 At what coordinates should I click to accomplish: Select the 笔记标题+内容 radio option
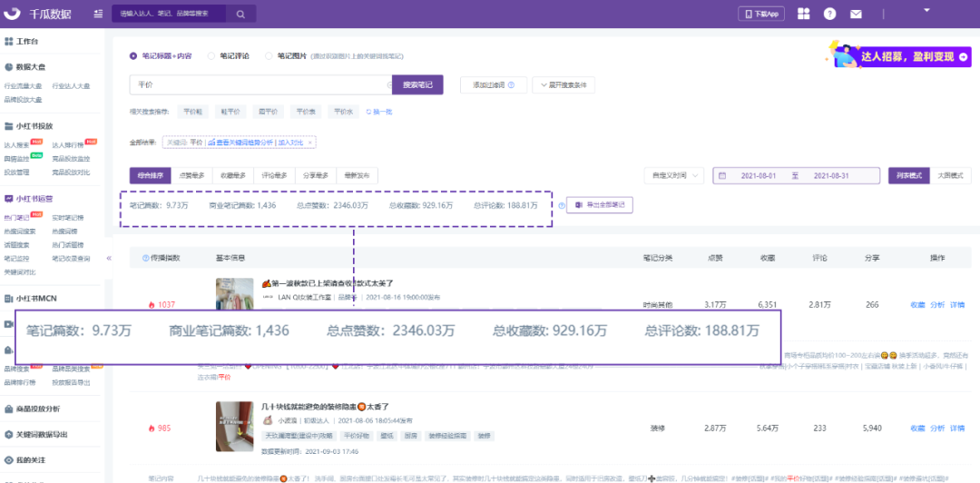[x=134, y=55]
